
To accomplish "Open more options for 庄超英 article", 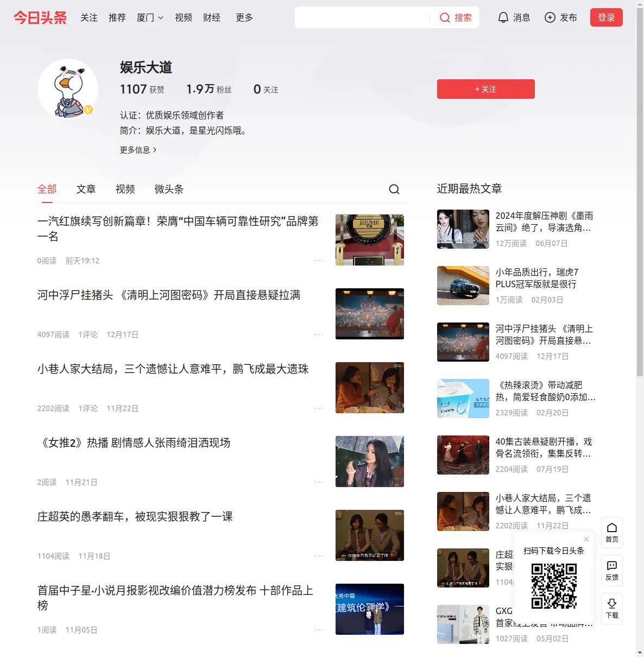I will (x=319, y=556).
